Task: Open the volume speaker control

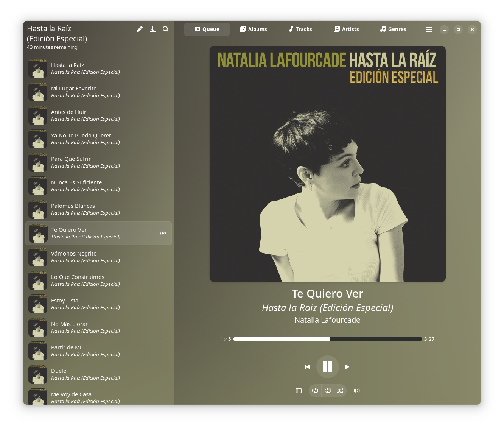Action: pos(356,391)
